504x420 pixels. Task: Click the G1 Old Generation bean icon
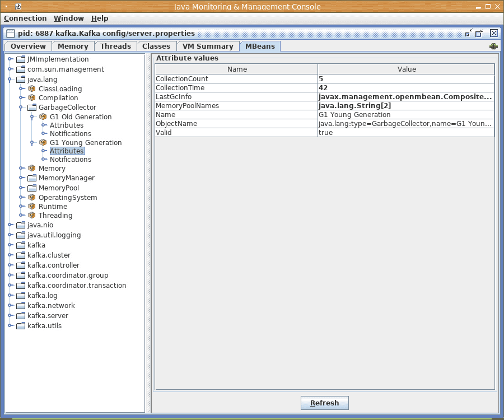[43, 116]
